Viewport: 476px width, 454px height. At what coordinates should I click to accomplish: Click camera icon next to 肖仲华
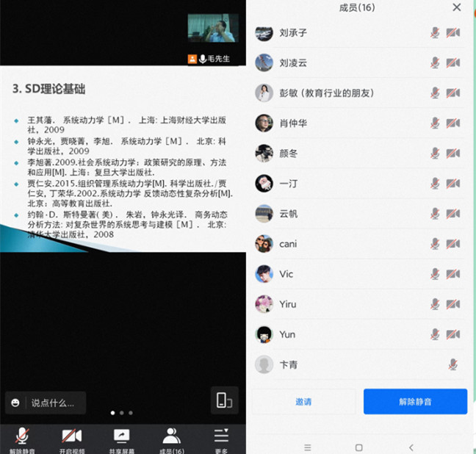tap(453, 123)
